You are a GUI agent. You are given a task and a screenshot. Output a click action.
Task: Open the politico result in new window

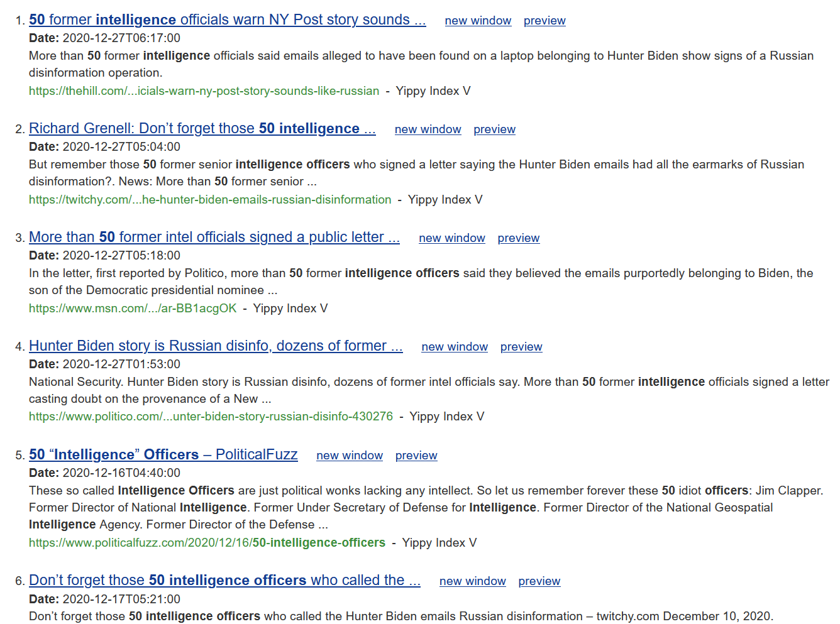click(x=455, y=347)
